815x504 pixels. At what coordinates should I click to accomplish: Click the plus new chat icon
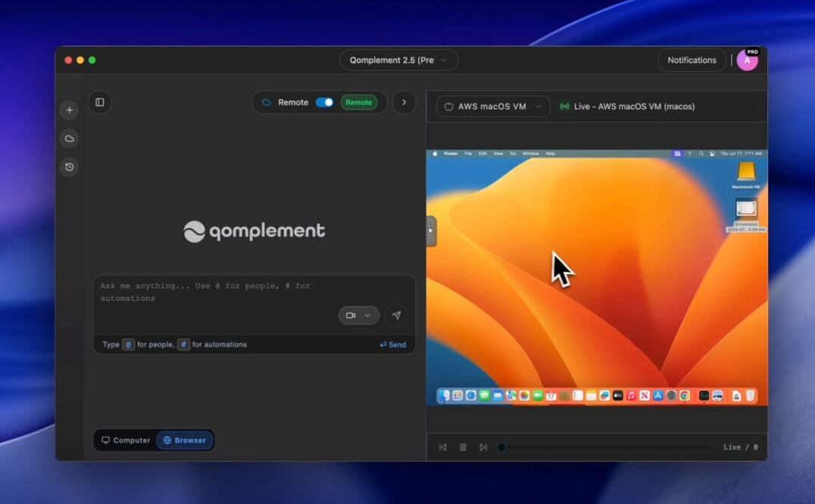69,110
